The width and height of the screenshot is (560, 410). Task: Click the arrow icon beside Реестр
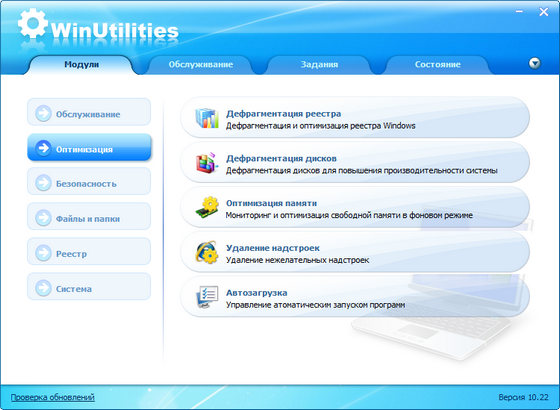43,253
